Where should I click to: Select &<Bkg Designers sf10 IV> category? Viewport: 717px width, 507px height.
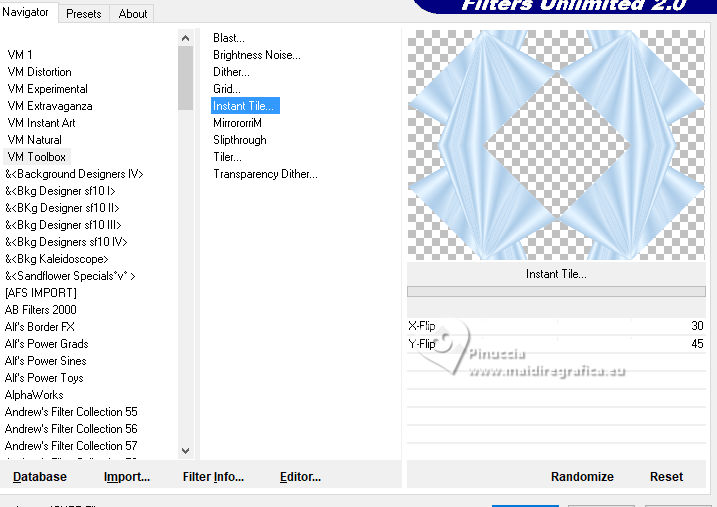tap(66, 242)
